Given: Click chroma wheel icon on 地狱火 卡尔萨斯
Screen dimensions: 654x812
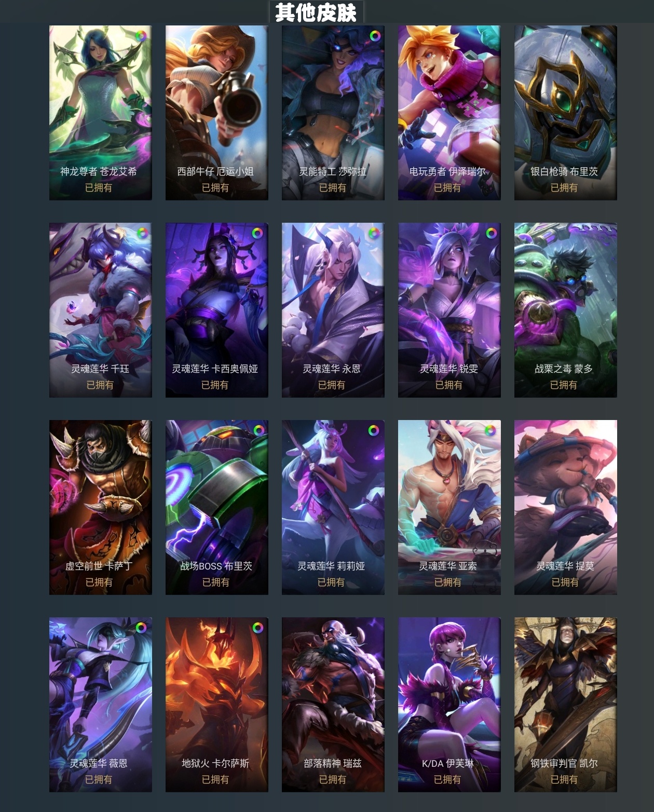Looking at the screenshot, I should [x=257, y=628].
